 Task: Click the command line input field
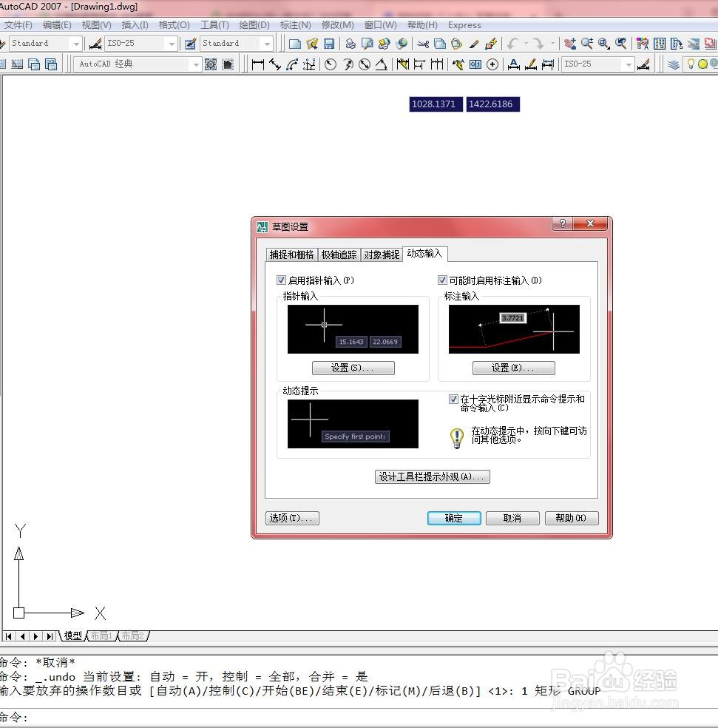[359, 718]
